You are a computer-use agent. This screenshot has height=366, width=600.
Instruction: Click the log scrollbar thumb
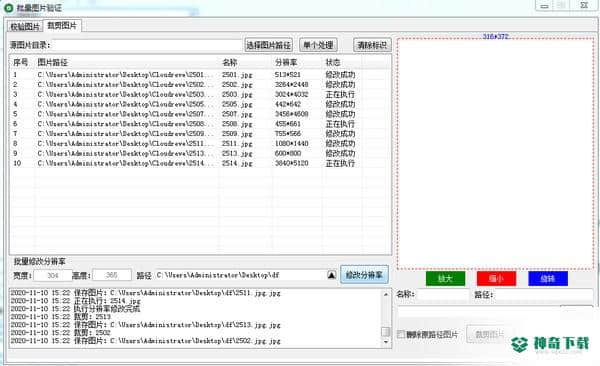386,332
